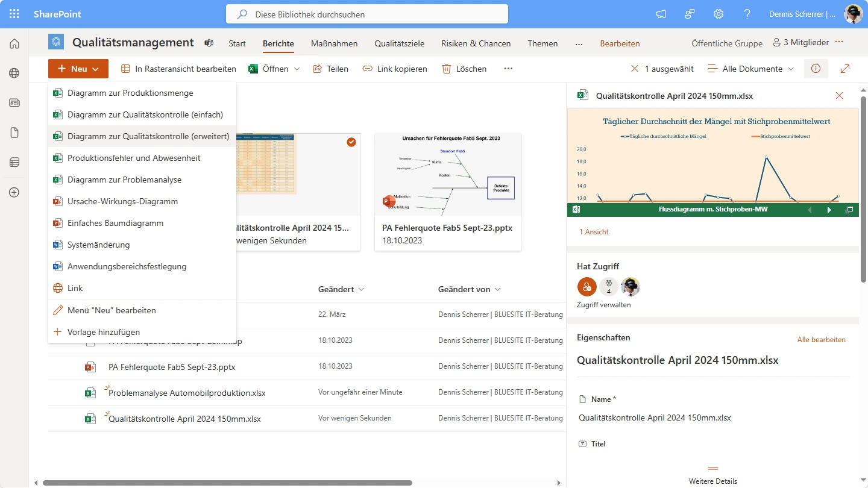Open the SharePoint app launcher waffle

tap(14, 14)
